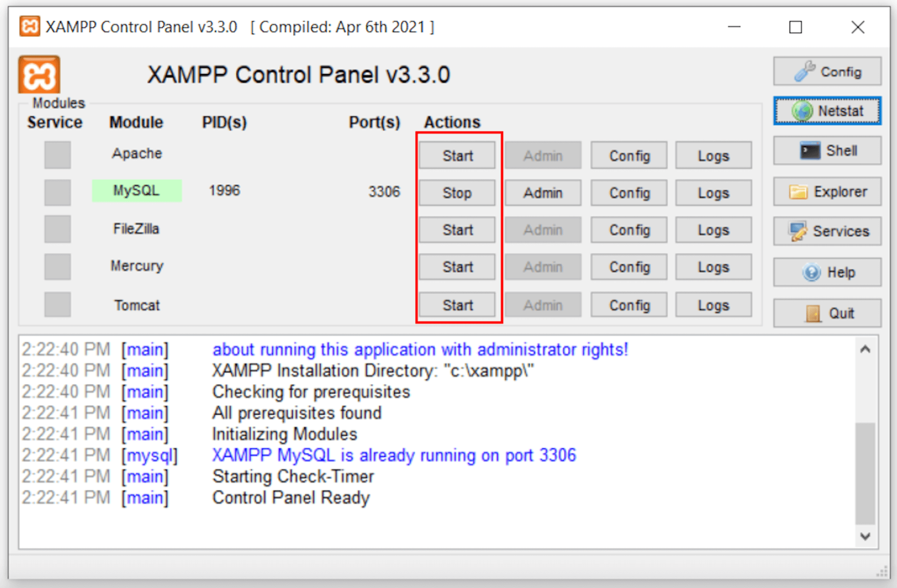Start the Tomcat module
The height and width of the screenshot is (588, 897).
[x=456, y=305]
